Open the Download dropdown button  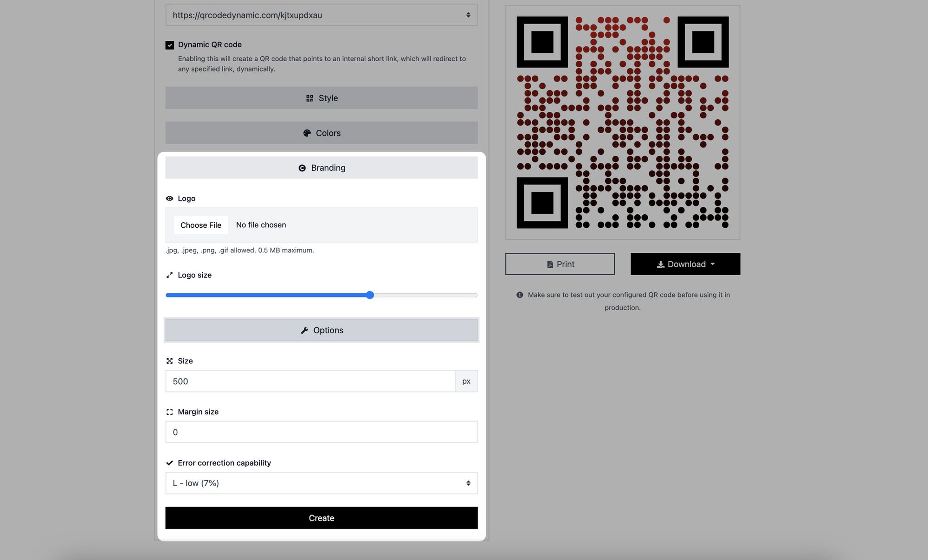click(685, 264)
